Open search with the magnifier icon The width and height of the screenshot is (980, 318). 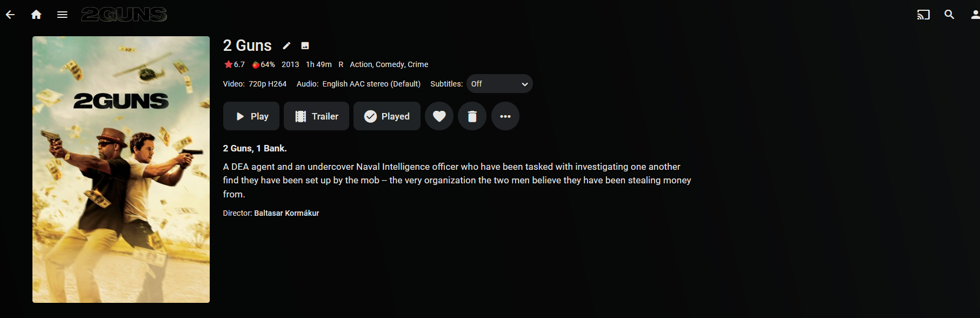pos(949,15)
